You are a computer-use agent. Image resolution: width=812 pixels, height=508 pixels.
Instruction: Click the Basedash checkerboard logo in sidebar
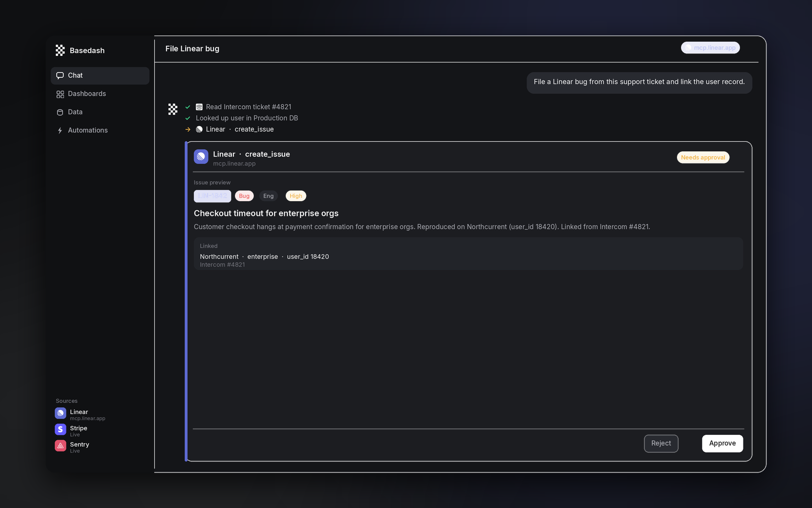[60, 50]
